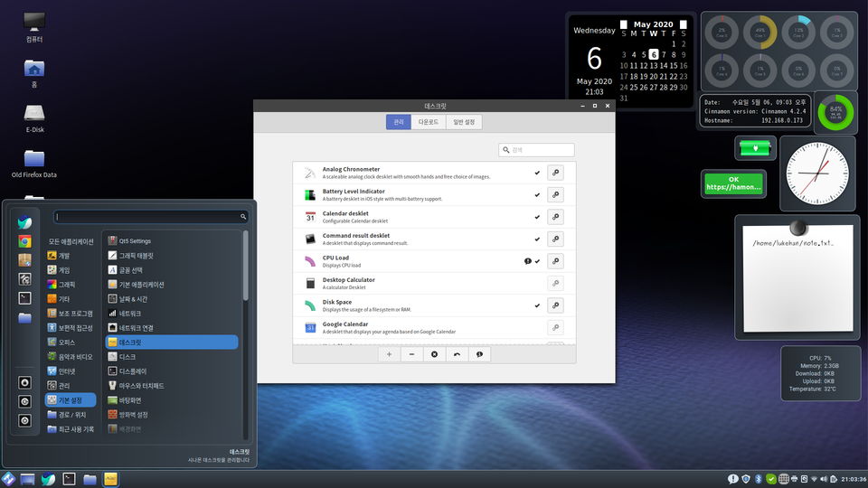Select the Disk Space desklet row
The width and height of the screenshot is (868, 488).
[x=435, y=305]
